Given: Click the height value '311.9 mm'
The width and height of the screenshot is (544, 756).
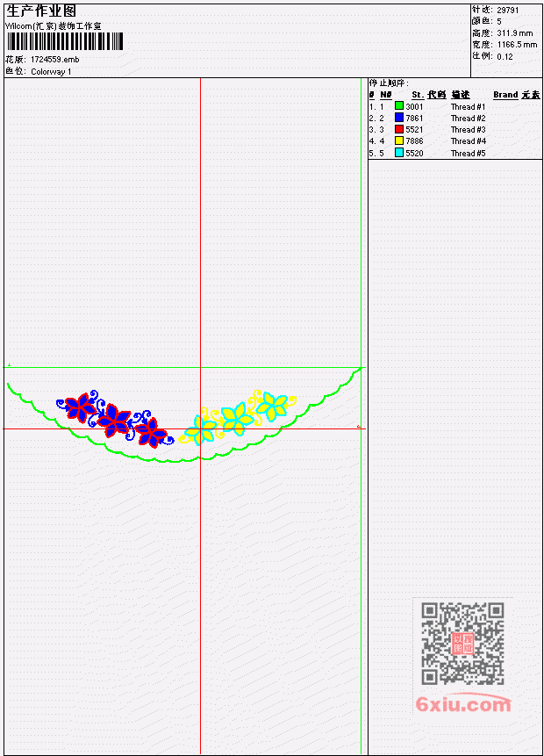Looking at the screenshot, I should 515,32.
